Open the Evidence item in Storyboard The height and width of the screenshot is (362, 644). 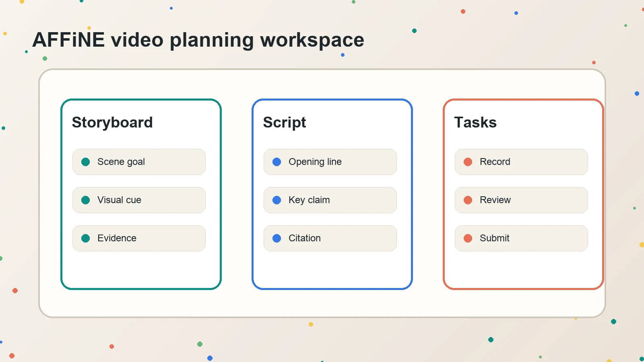click(x=139, y=238)
